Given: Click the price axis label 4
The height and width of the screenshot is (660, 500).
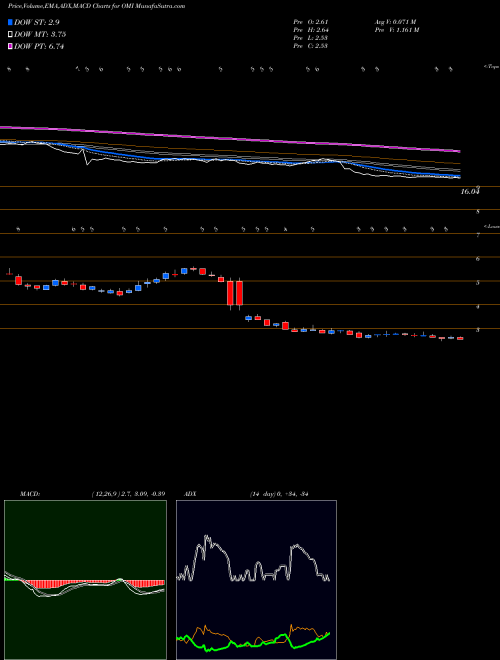Looking at the screenshot, I should coord(478,307).
